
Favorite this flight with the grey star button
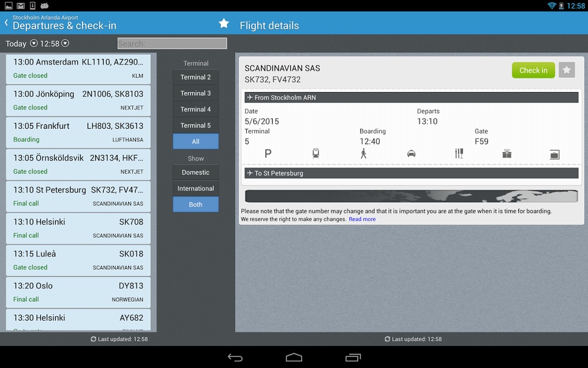click(567, 70)
